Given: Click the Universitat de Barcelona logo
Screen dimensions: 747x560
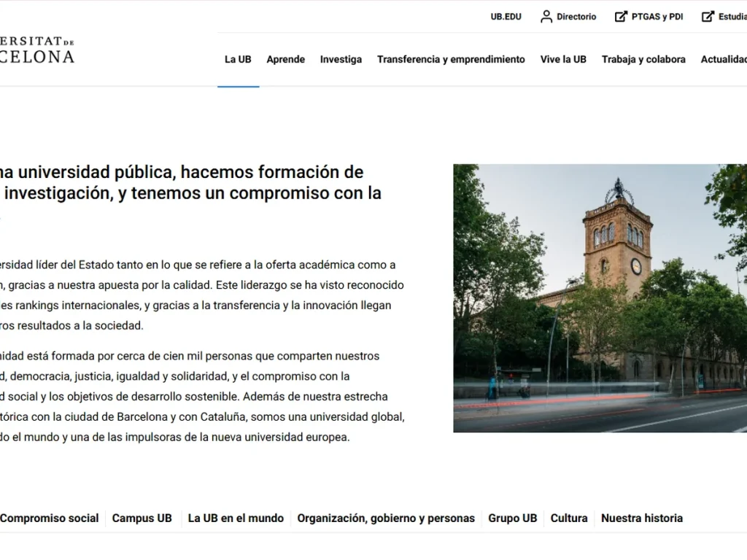Looking at the screenshot, I should [x=36, y=50].
